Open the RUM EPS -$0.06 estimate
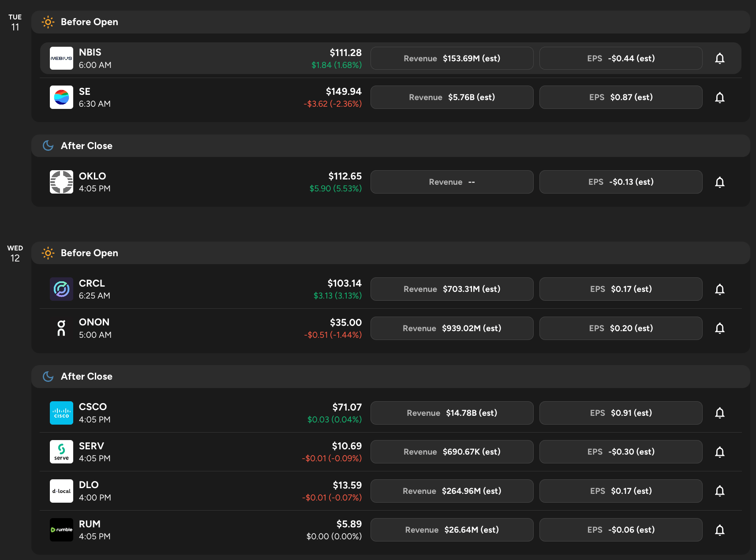756x560 pixels. click(x=621, y=530)
